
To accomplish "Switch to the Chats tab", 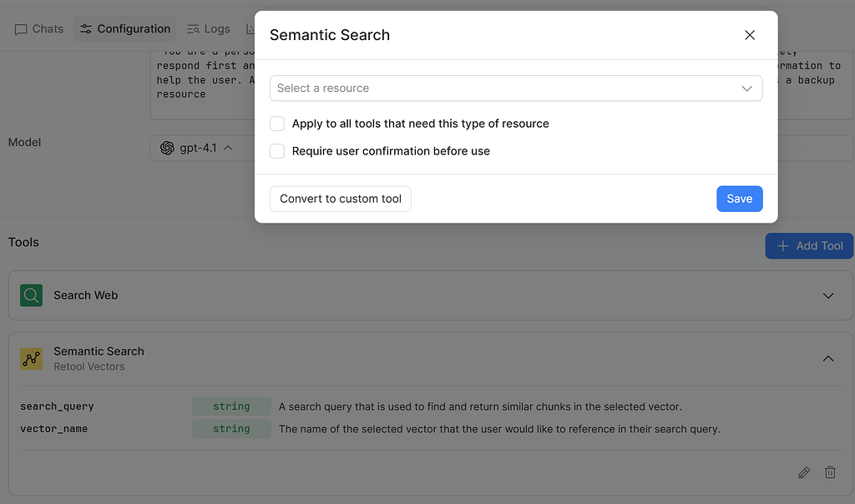I will point(38,28).
